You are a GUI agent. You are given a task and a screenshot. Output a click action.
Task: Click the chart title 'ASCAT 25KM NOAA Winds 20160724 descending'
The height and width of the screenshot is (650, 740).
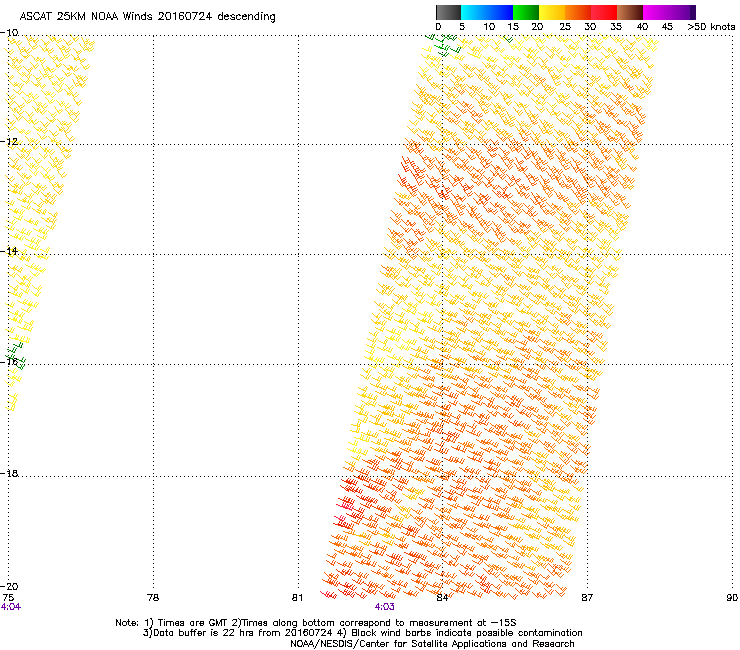(147, 16)
